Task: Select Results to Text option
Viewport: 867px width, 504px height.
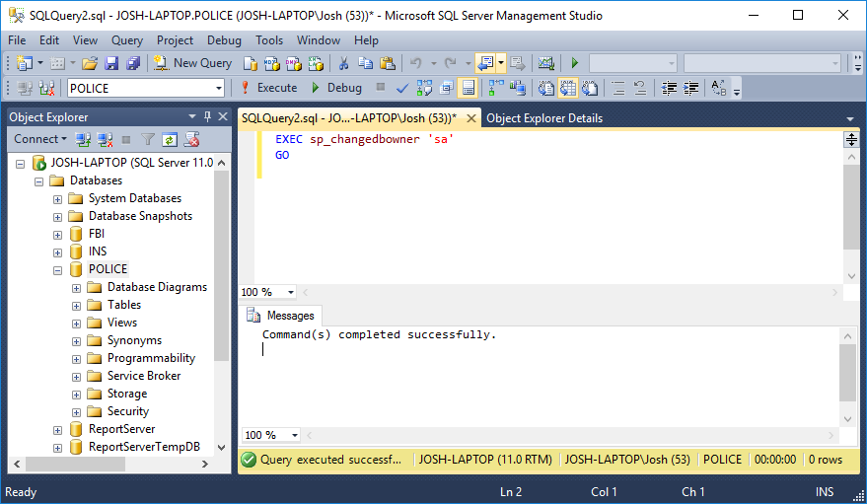Action: pos(546,88)
